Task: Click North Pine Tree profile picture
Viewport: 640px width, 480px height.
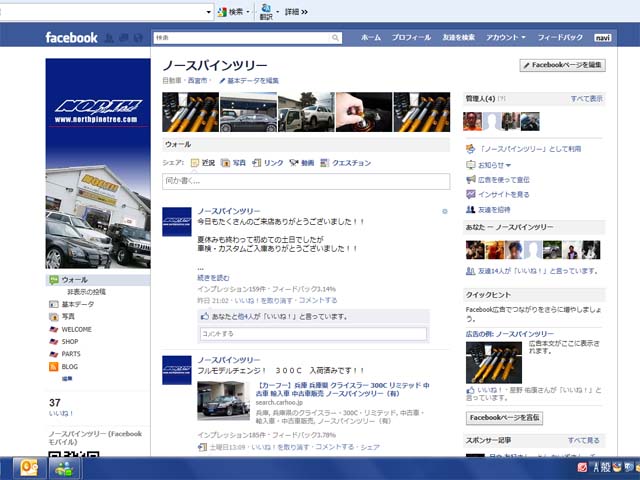Action: pos(98,163)
